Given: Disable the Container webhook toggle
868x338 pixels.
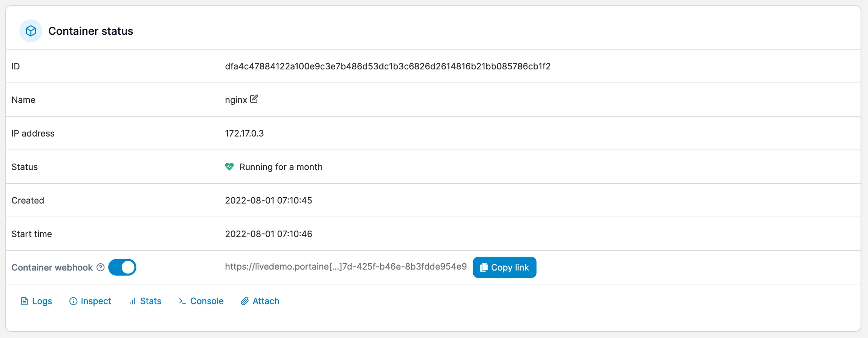Looking at the screenshot, I should click(x=122, y=267).
